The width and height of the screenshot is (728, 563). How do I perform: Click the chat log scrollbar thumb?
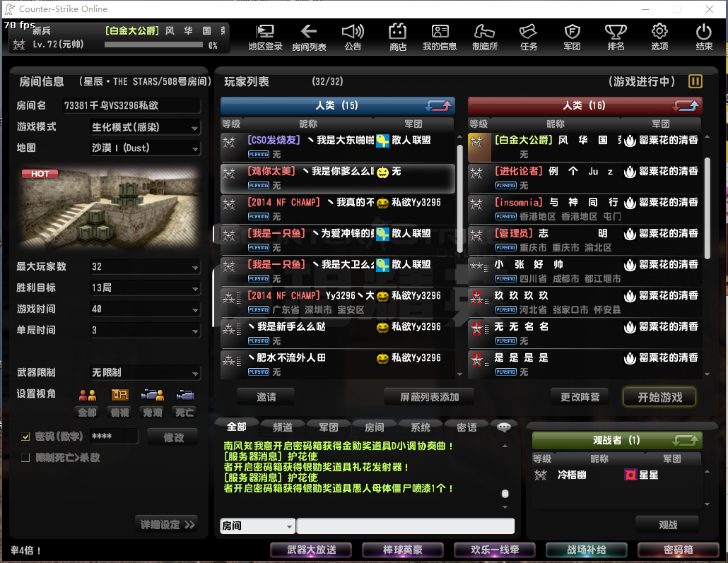tap(505, 493)
